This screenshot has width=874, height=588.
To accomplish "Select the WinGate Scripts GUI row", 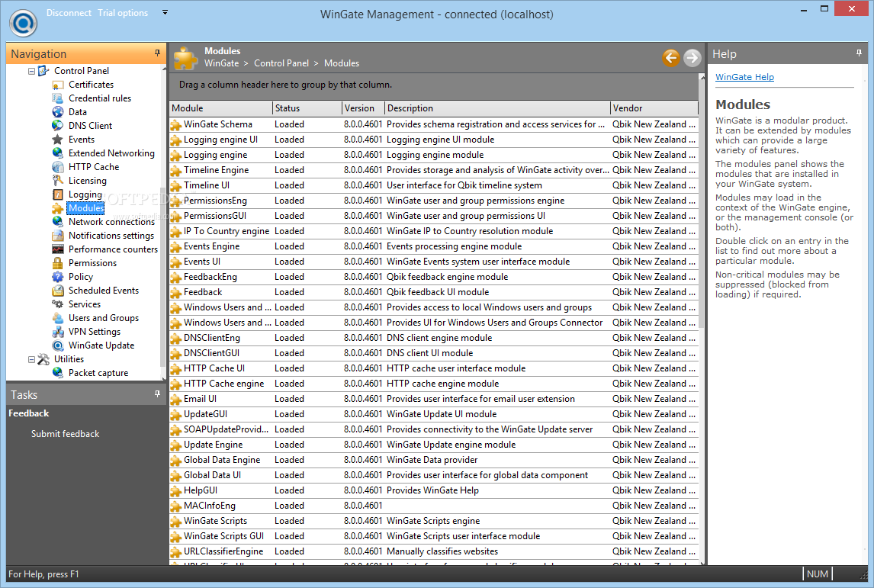I will click(x=434, y=536).
